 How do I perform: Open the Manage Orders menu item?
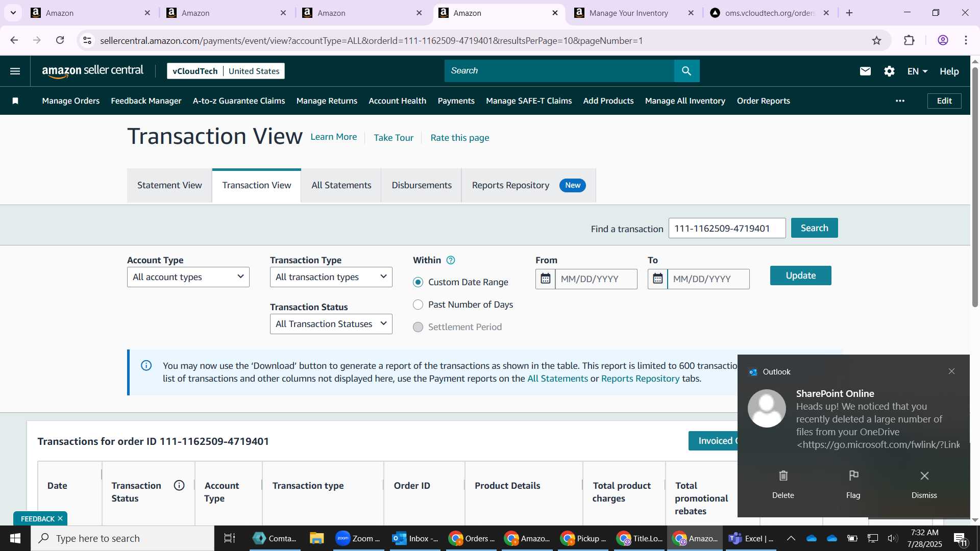tap(71, 101)
